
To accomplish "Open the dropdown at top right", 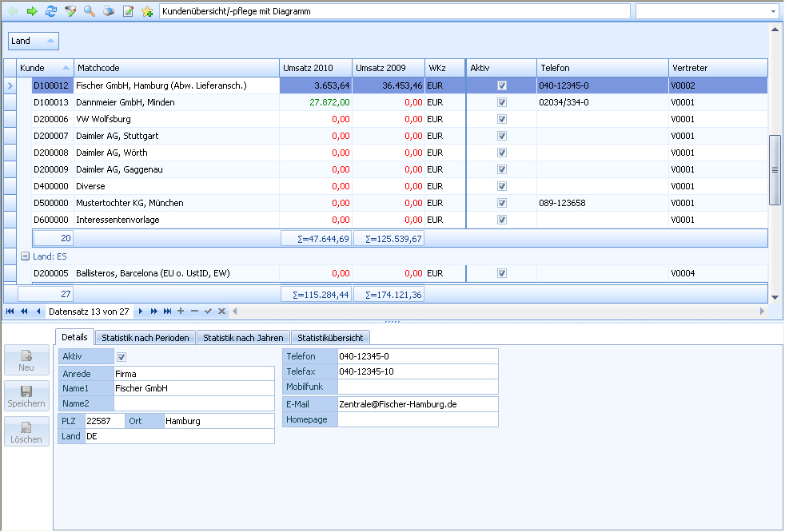I will (773, 11).
